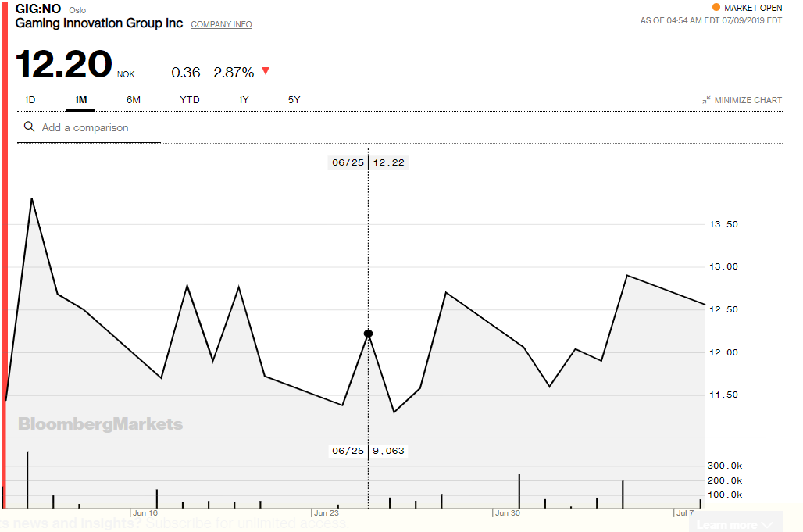Screen dimensions: 803x532
Task: Click the GIG:NO ticker symbol
Action: tap(38, 9)
